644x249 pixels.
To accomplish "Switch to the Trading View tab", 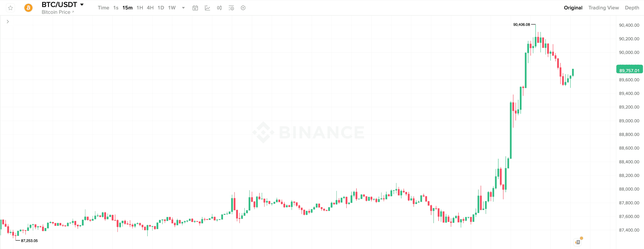I will (603, 8).
